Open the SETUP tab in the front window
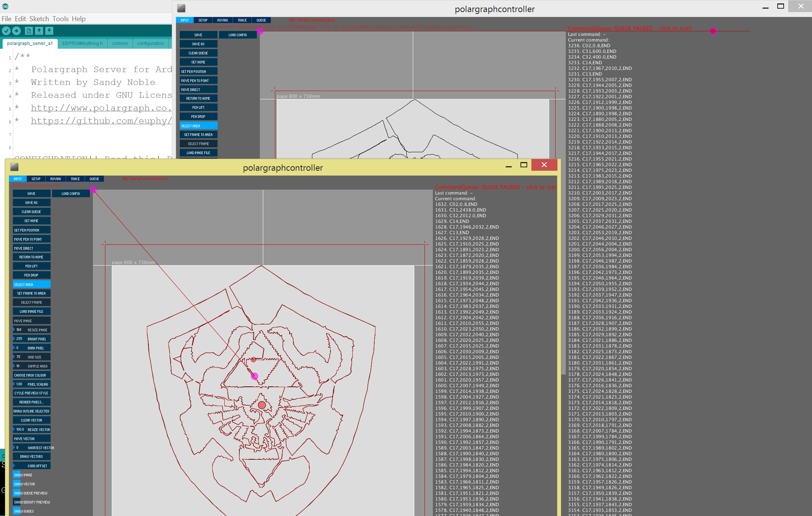This screenshot has height=516, width=812. click(36, 179)
